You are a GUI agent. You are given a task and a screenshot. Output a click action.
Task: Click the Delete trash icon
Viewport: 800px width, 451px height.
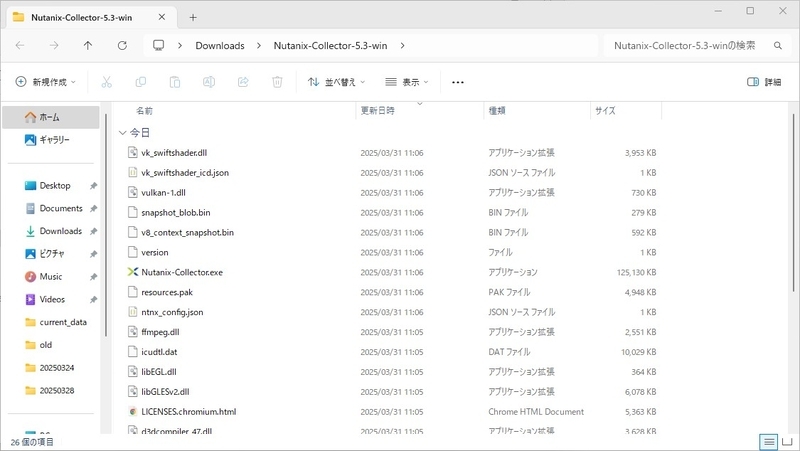click(277, 82)
